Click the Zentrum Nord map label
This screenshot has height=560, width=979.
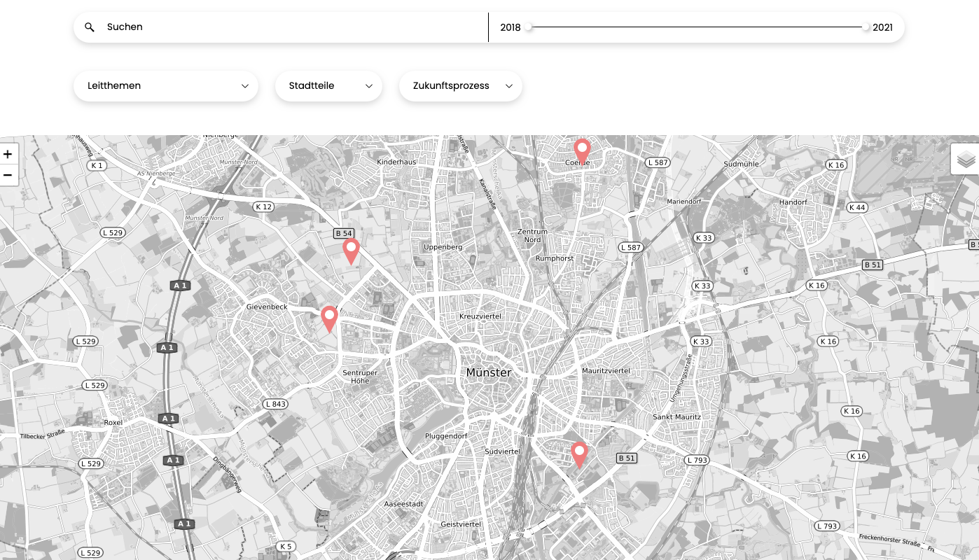coord(533,235)
